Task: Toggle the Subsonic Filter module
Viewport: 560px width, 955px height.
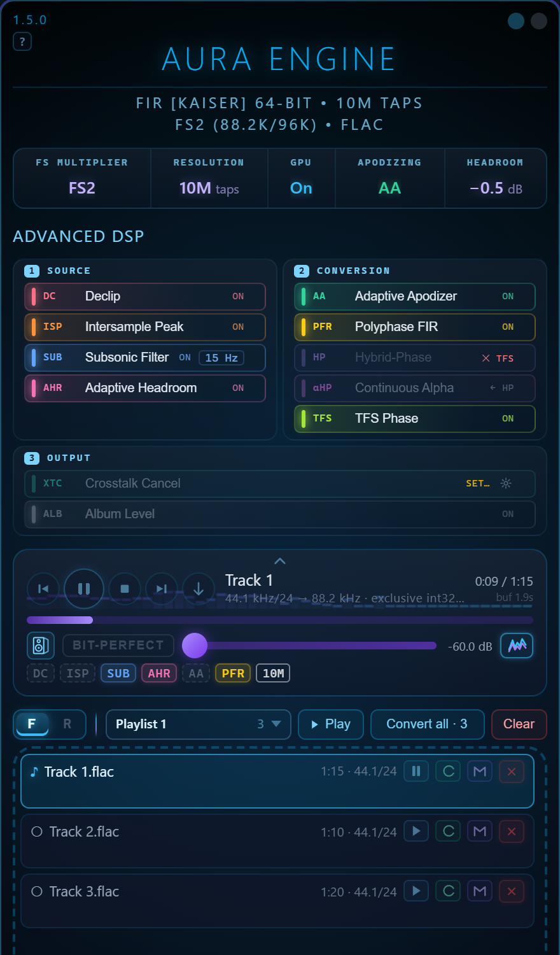Action: coord(145,357)
